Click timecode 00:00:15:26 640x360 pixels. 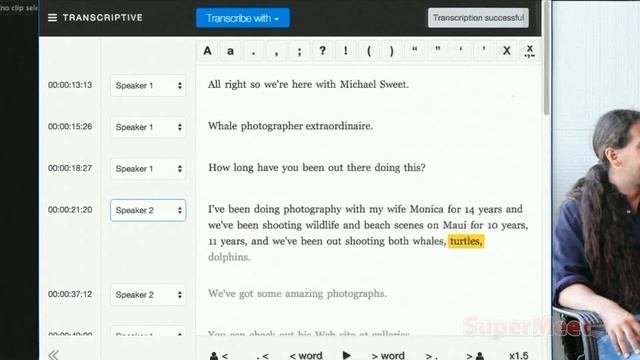click(x=70, y=127)
